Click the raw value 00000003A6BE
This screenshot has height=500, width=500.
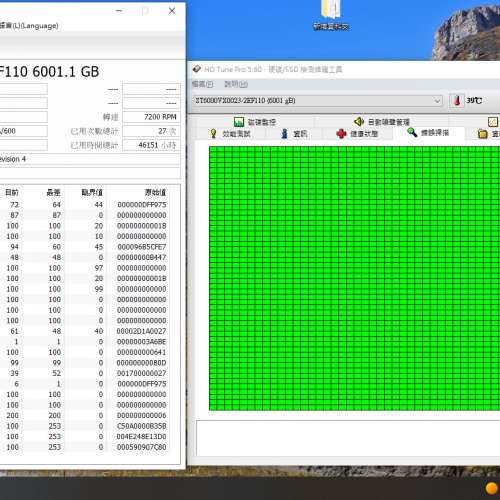(x=142, y=342)
